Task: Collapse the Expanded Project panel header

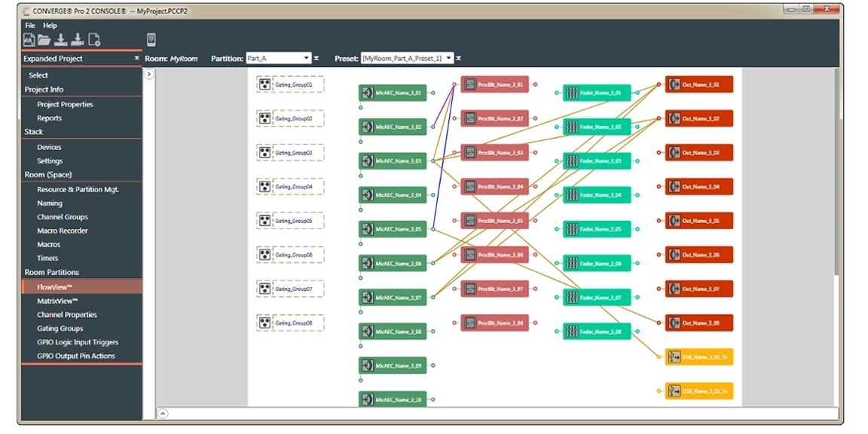Action: (x=136, y=58)
